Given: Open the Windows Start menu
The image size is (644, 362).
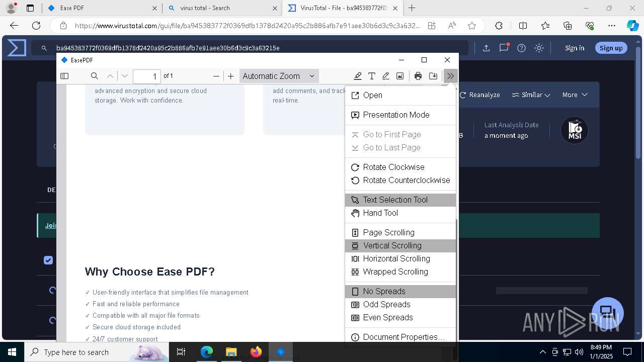Looking at the screenshot, I should click(x=12, y=352).
